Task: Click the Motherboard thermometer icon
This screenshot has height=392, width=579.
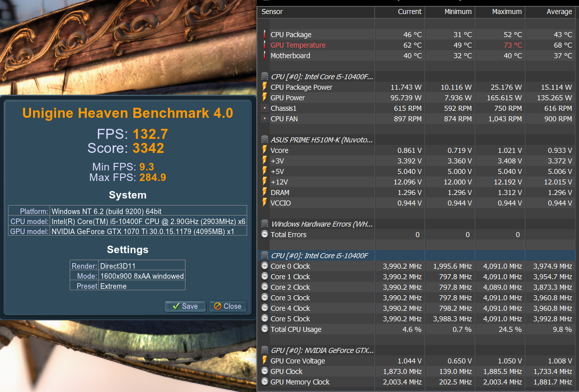Action: pyautogui.click(x=264, y=55)
